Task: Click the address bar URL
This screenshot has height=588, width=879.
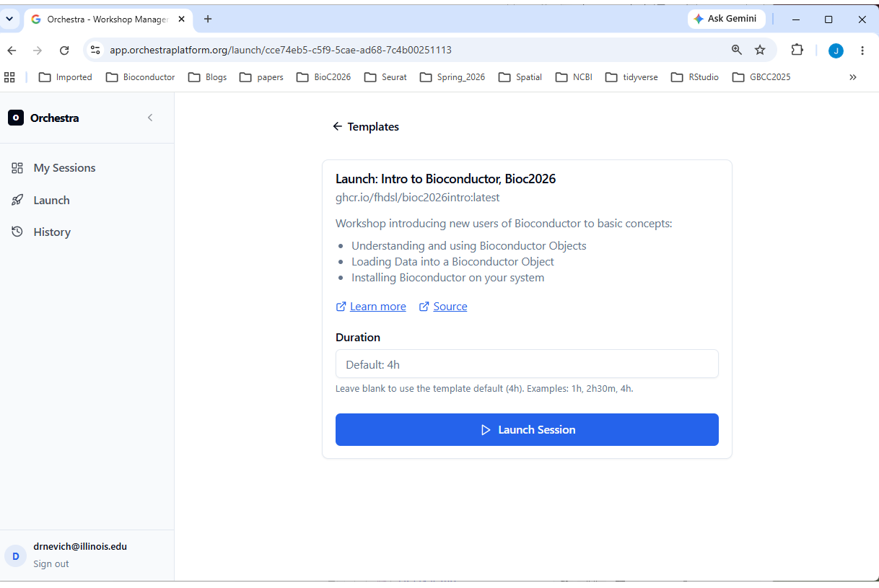Action: tap(281, 50)
